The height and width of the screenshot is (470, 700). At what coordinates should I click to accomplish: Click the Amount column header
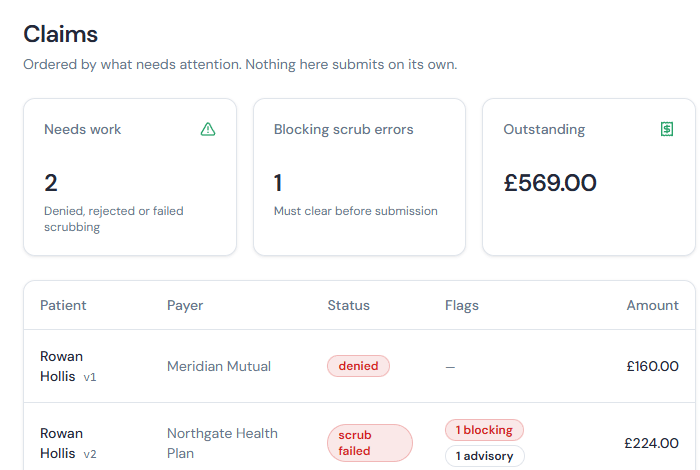click(652, 305)
